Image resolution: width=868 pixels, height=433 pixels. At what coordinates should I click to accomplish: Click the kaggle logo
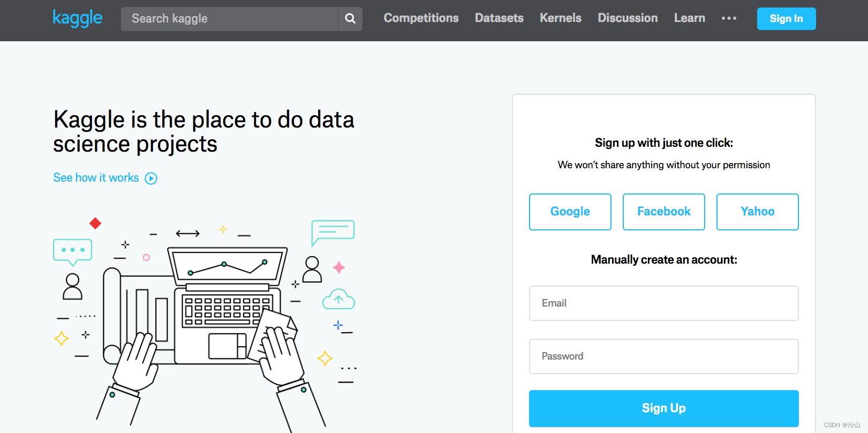click(78, 18)
